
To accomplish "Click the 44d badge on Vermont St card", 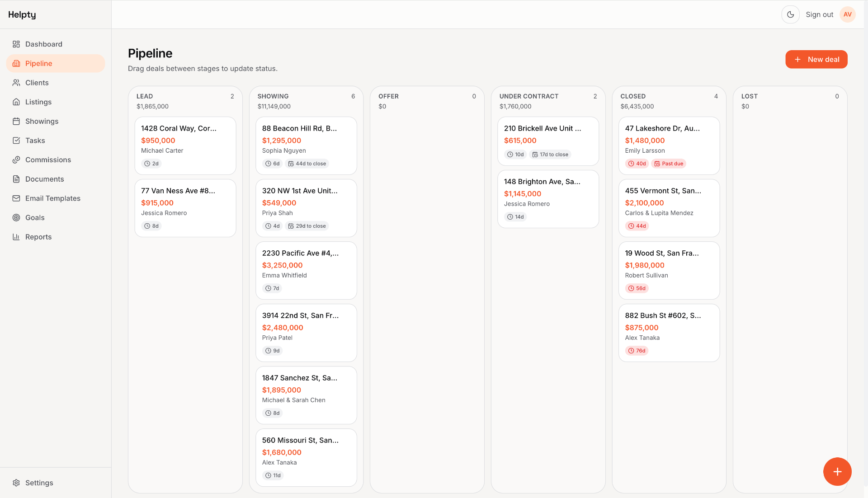I will (637, 226).
